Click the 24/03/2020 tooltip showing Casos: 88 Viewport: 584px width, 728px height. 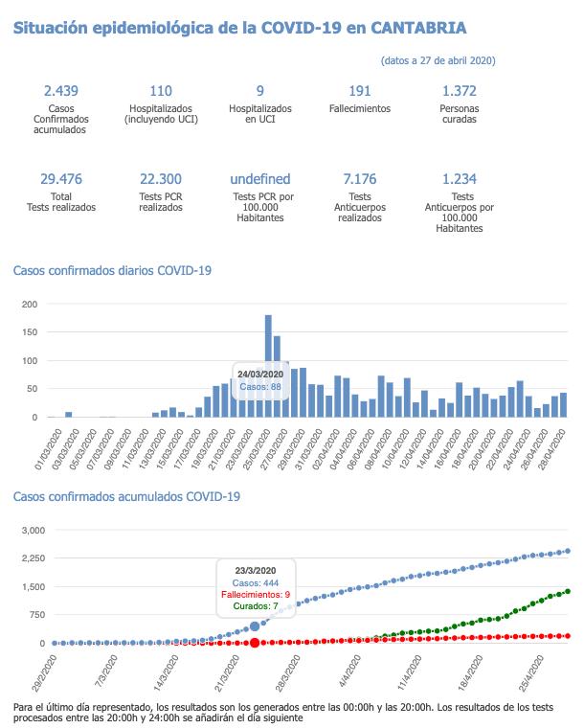point(259,380)
